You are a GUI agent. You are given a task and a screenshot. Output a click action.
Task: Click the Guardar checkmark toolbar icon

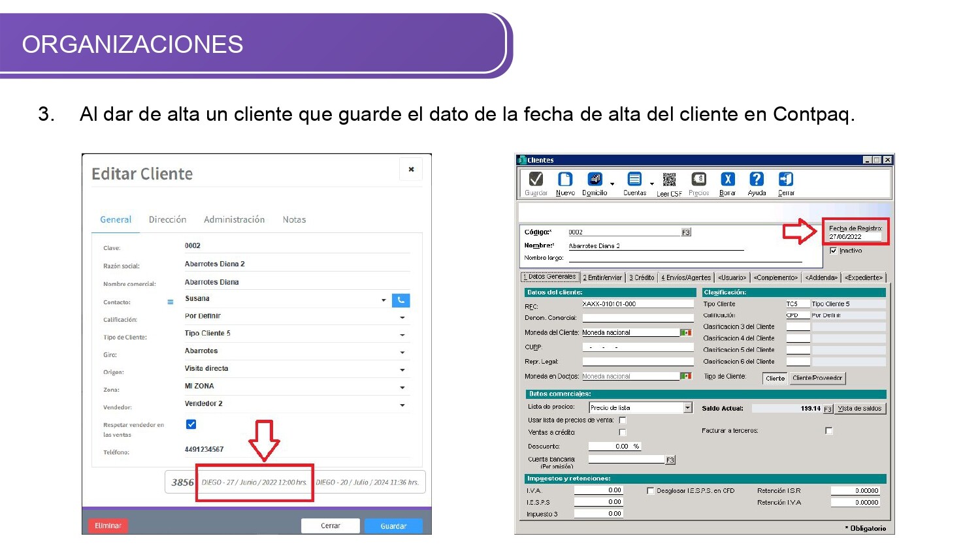tap(536, 180)
